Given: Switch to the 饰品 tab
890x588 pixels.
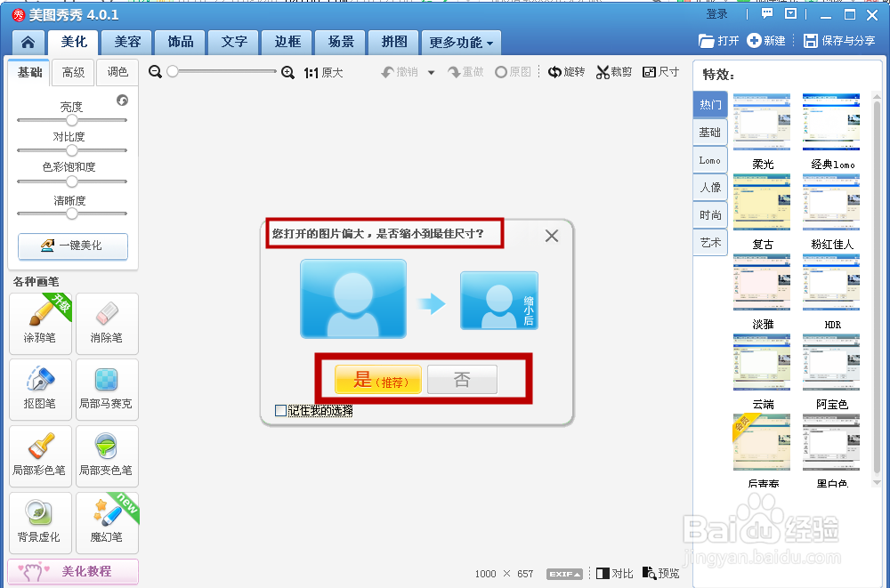Looking at the screenshot, I should tap(181, 42).
